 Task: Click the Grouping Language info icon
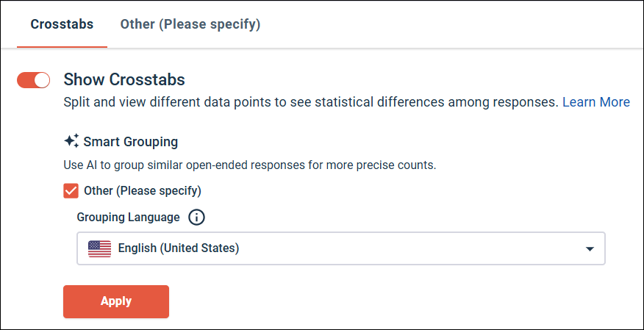click(x=197, y=218)
